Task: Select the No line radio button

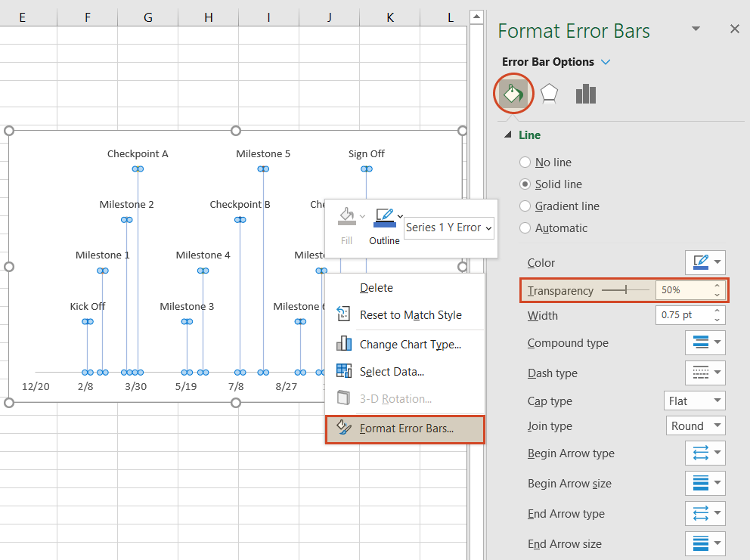Action: click(x=525, y=162)
